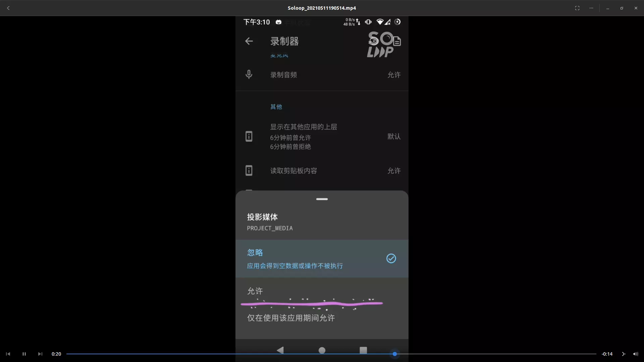Viewport: 644px width, 362px height.
Task: Select the 允许 option in the sheet
Action: pyautogui.click(x=322, y=291)
